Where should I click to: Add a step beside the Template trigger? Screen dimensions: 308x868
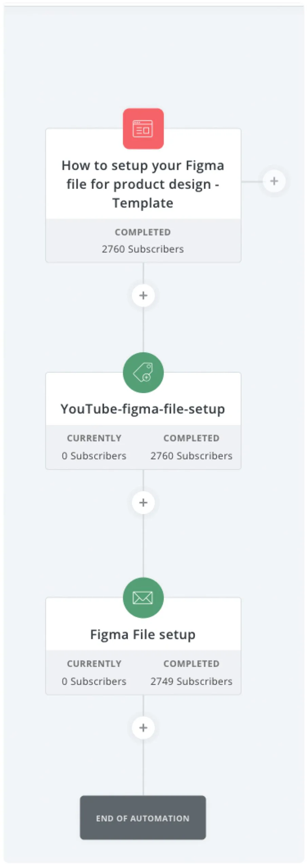click(x=274, y=181)
